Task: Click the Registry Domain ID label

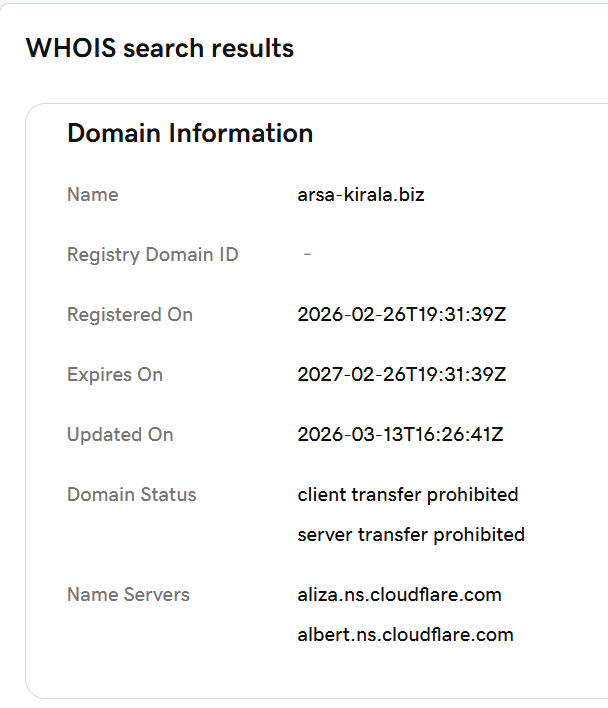Action: coord(152,255)
